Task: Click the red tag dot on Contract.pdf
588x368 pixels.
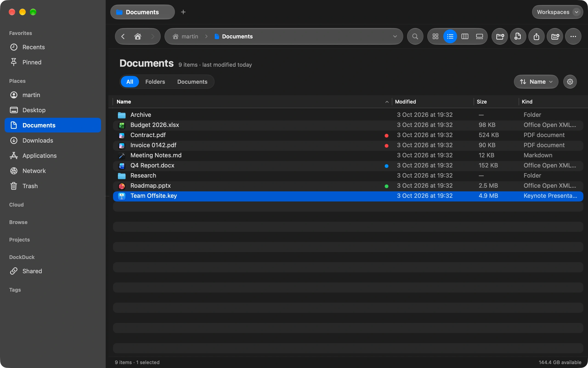Action: (386, 135)
